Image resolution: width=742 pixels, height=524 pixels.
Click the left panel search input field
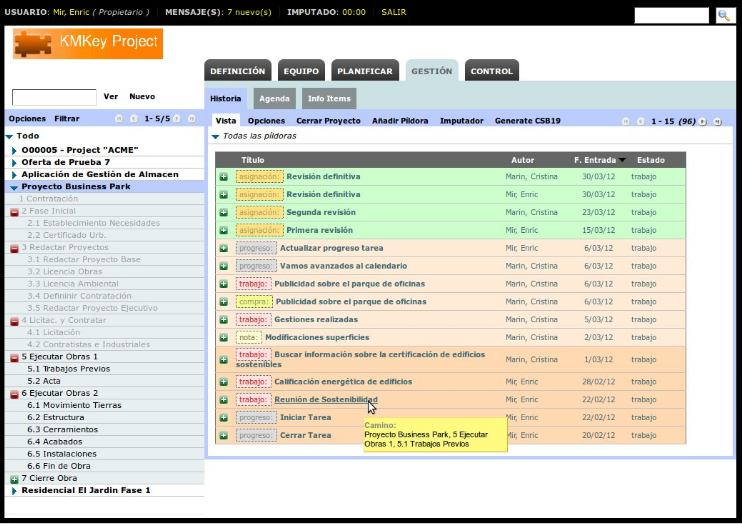(x=54, y=97)
